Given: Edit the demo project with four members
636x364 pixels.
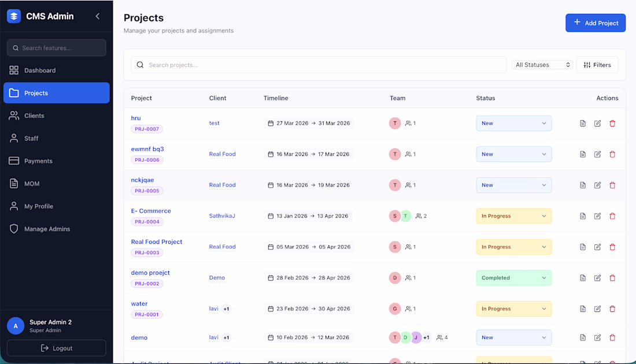Looking at the screenshot, I should pyautogui.click(x=597, y=337).
